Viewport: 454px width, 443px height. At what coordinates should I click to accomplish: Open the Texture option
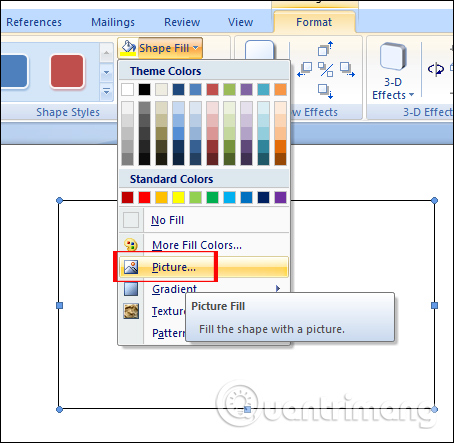tap(168, 311)
